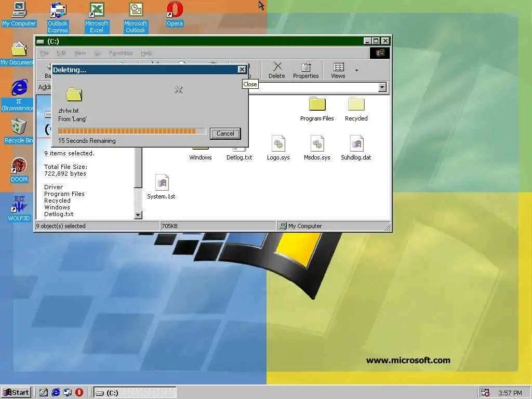The height and width of the screenshot is (399, 532).
Task: Open Properties from the explorer toolbar
Action: pos(305,71)
